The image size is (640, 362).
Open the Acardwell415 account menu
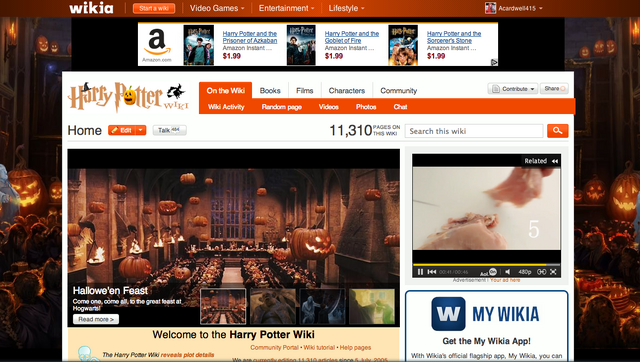pos(520,8)
